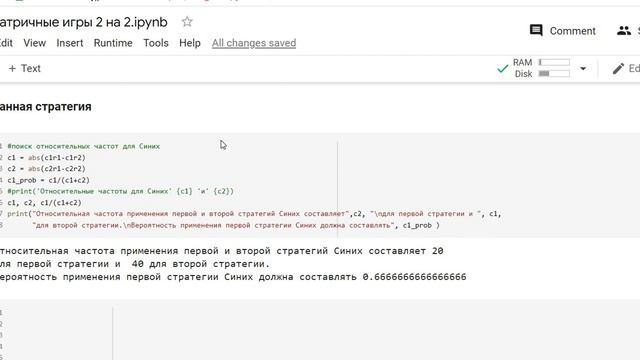This screenshot has height=360, width=640.
Task: Click the All changes saved link
Action: [x=254, y=43]
